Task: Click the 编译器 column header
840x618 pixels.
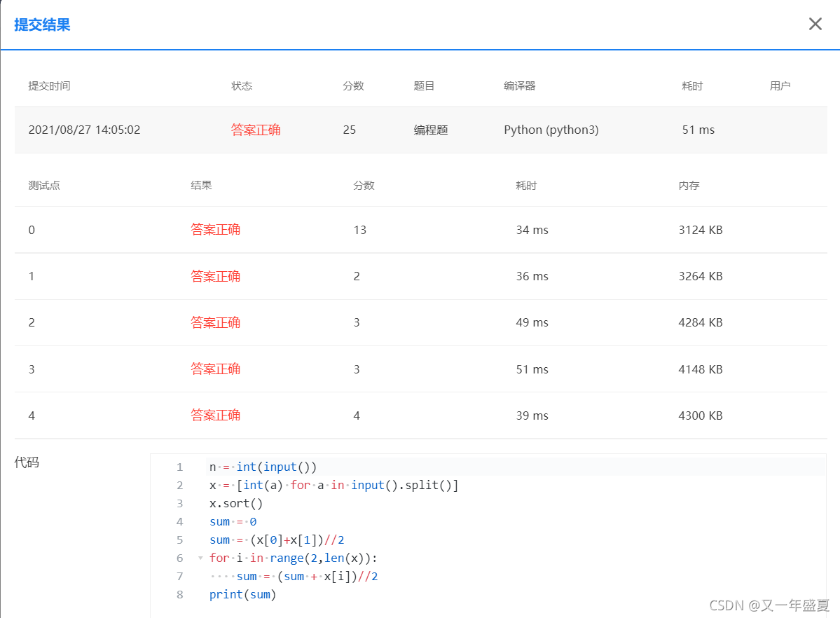Action: coord(518,85)
